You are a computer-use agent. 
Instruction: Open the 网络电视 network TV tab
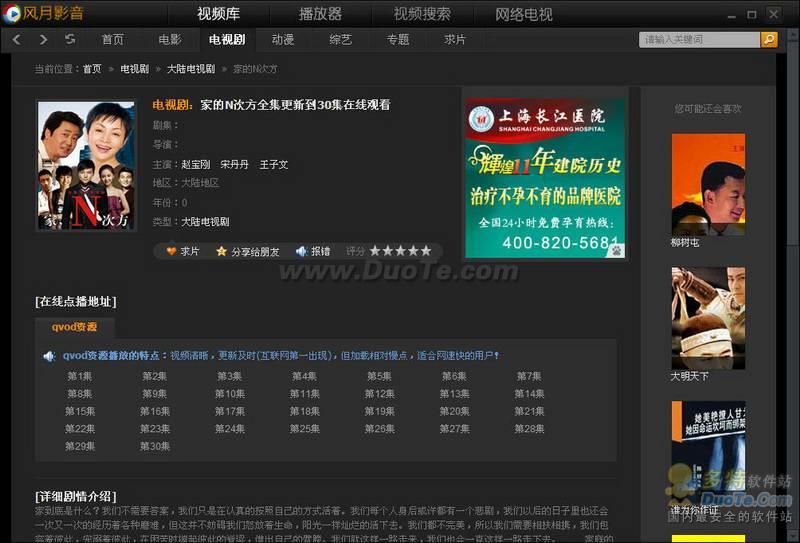point(523,14)
